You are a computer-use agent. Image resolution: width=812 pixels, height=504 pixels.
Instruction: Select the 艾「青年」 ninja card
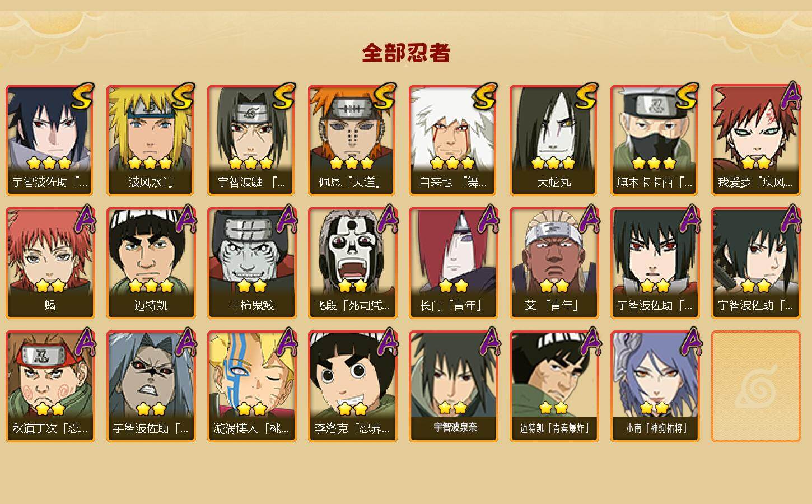[x=554, y=263]
